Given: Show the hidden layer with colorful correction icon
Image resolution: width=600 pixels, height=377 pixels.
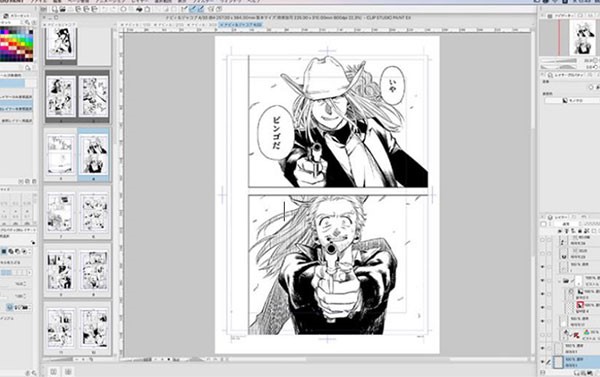Looking at the screenshot, I should click(x=543, y=334).
